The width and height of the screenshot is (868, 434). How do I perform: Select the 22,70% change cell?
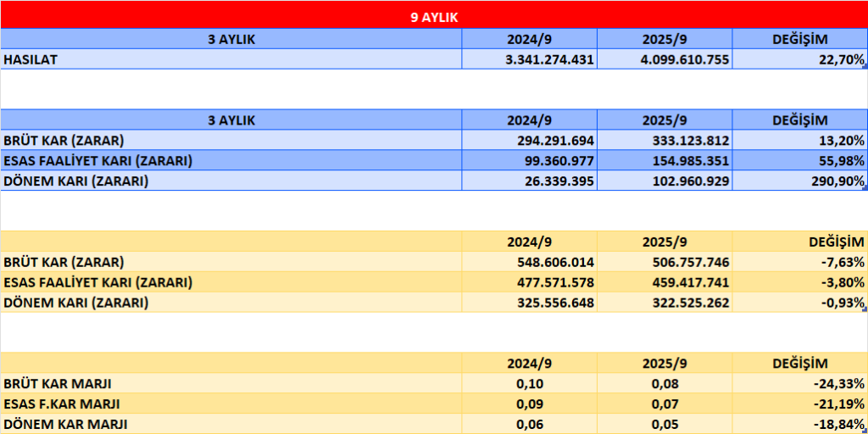(800, 59)
